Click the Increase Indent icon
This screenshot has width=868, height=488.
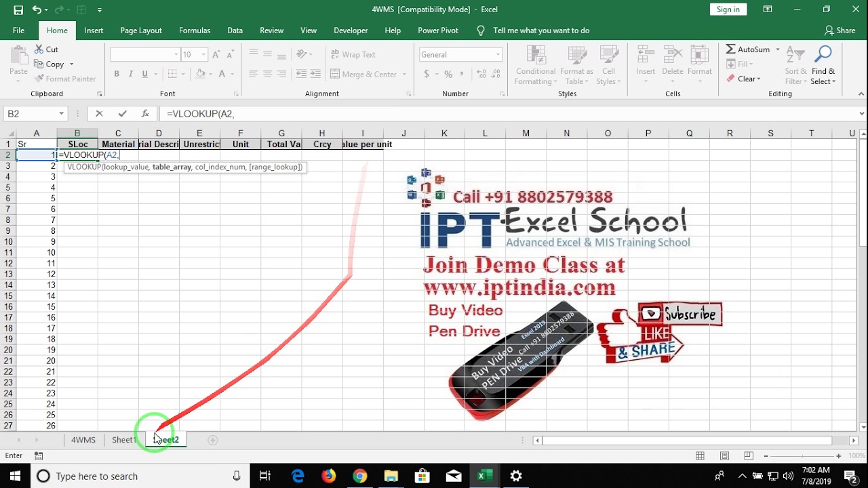[315, 74]
